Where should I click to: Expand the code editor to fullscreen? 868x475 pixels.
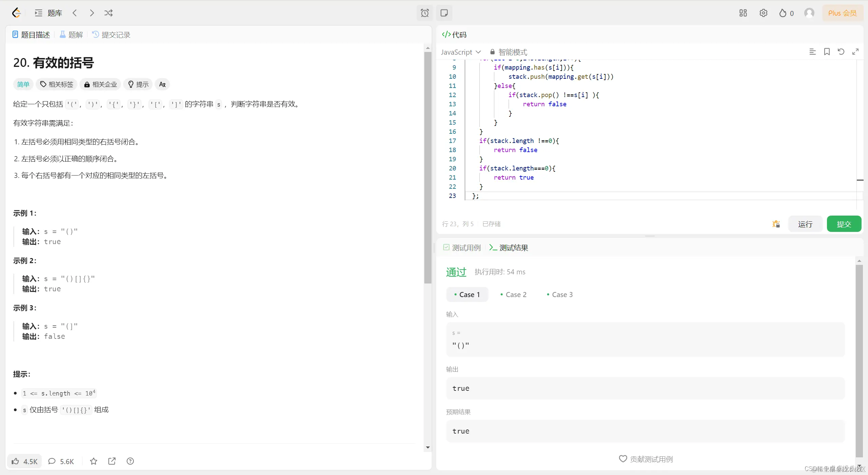click(855, 52)
